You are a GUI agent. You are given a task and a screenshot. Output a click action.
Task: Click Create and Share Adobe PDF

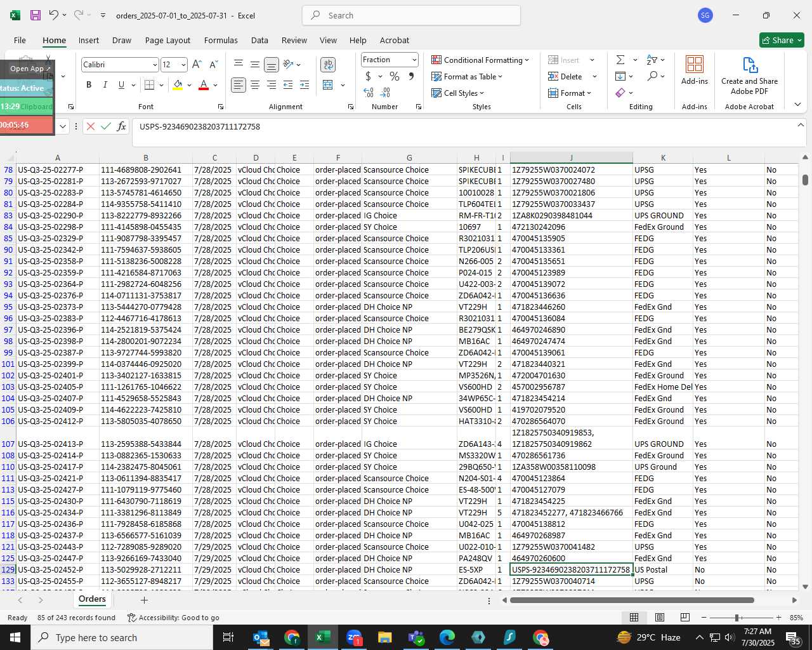coord(749,76)
